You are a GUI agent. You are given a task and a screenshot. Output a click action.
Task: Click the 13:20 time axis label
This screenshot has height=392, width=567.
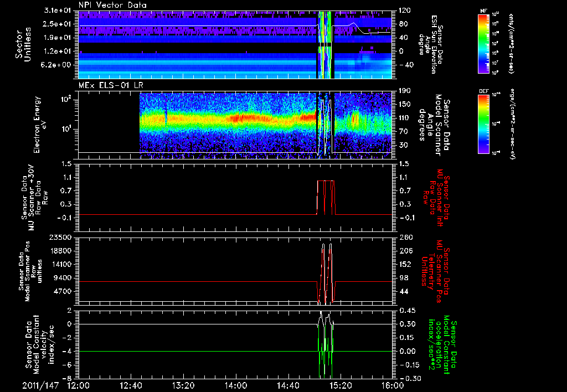point(183,385)
